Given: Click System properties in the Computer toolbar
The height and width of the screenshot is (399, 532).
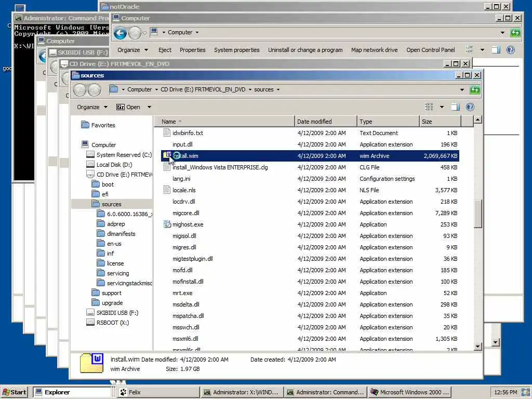Looking at the screenshot, I should [237, 50].
